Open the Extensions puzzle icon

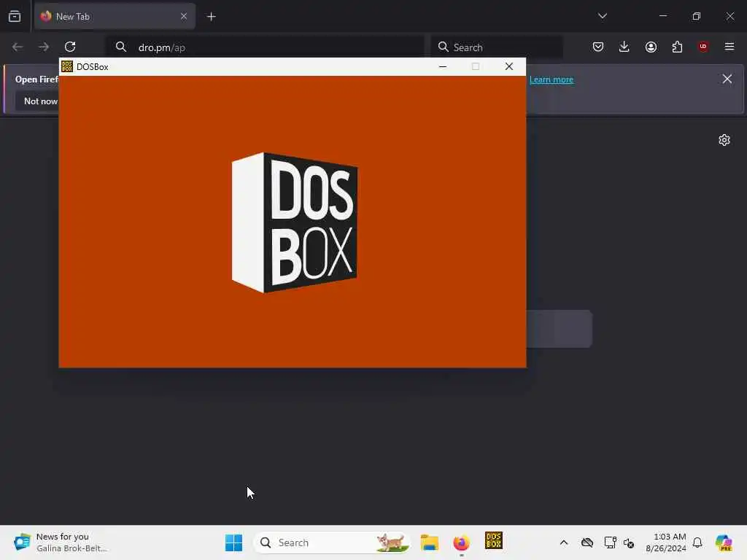pyautogui.click(x=677, y=47)
